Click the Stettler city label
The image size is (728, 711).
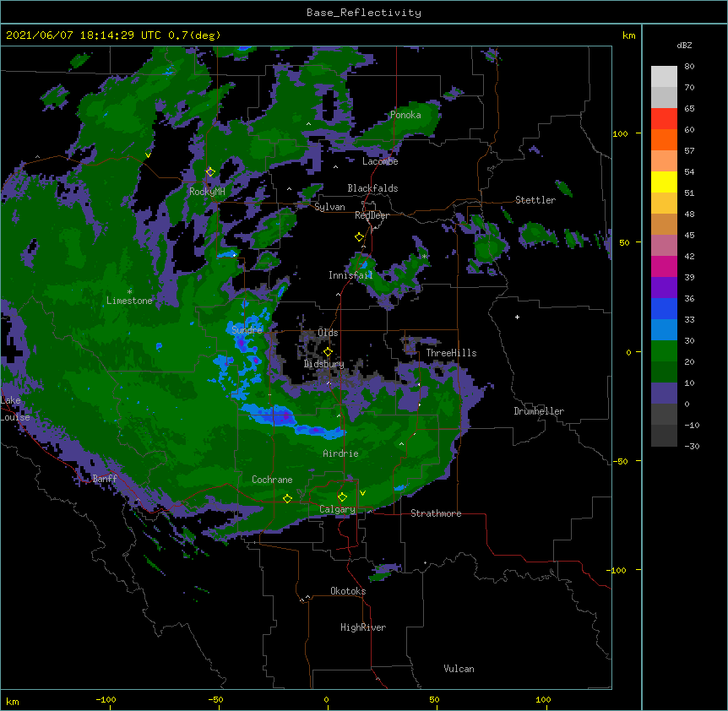[535, 200]
